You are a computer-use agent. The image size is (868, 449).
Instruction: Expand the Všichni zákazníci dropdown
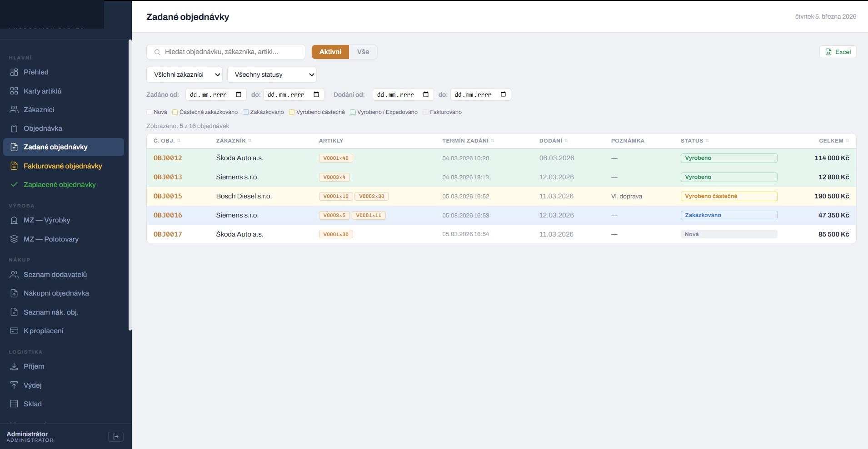[x=184, y=74]
